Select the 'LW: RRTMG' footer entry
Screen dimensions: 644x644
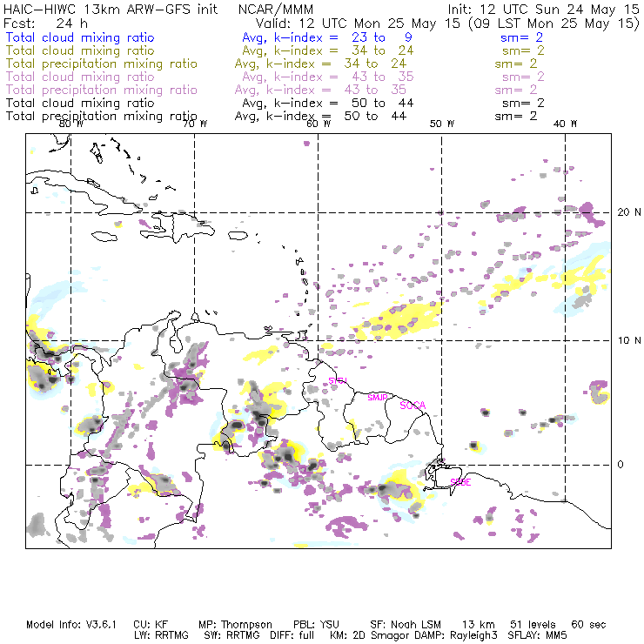(x=161, y=635)
